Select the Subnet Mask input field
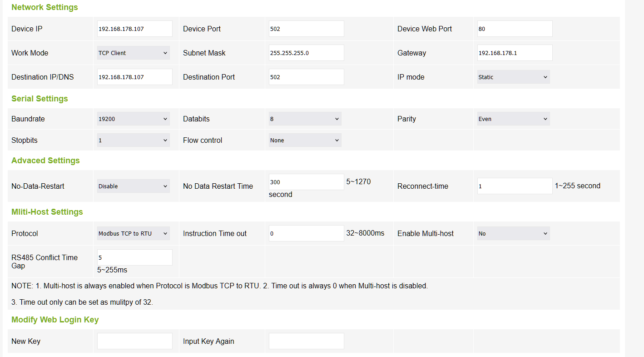644x357 pixels. (x=306, y=53)
